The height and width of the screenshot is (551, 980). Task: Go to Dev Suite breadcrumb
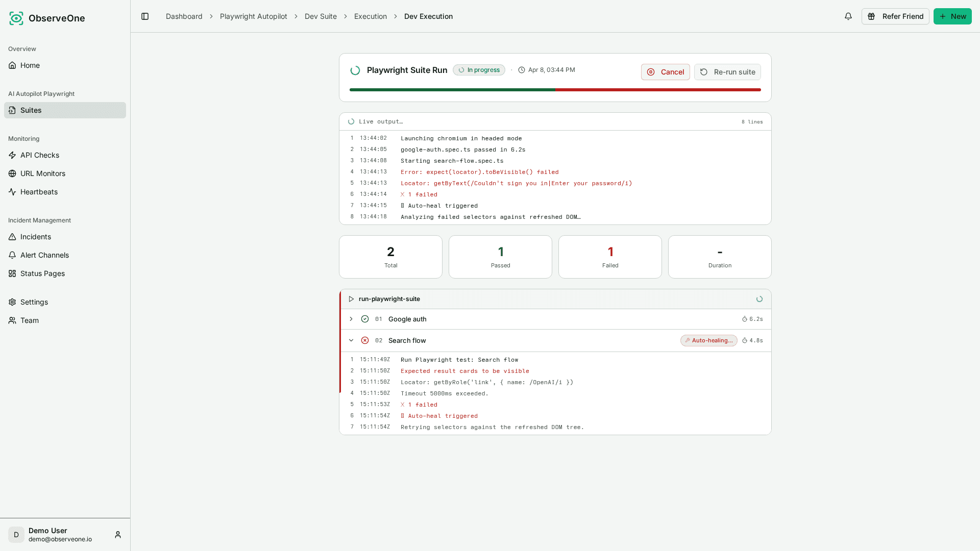[x=321, y=16]
